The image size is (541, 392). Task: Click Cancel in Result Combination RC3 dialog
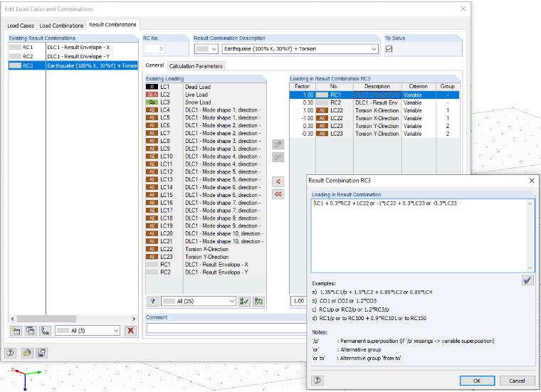coord(517,381)
